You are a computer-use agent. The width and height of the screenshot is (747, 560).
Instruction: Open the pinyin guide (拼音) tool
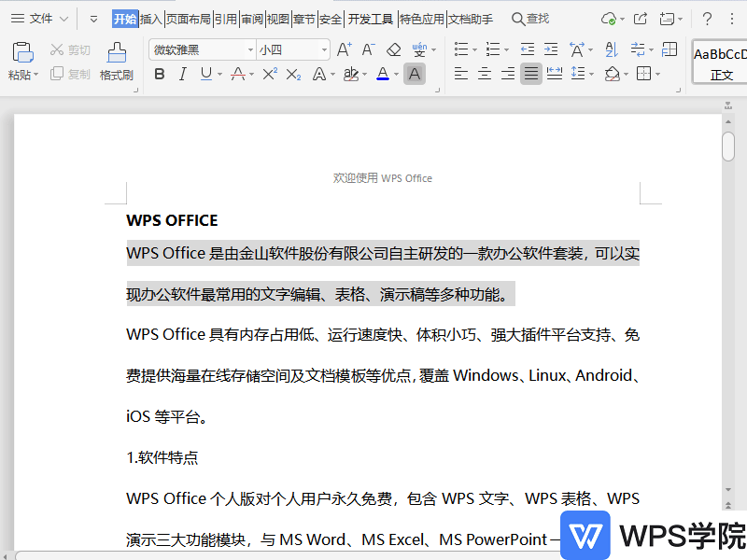pyautogui.click(x=418, y=49)
